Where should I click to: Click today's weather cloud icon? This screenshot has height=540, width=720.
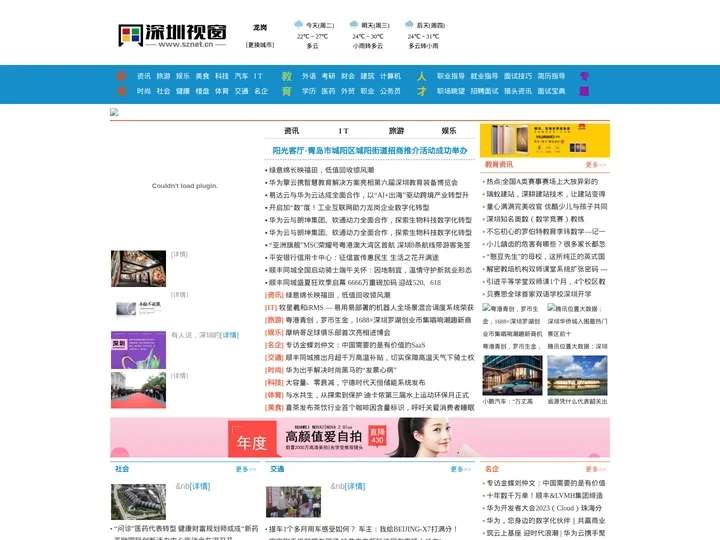tap(298, 24)
